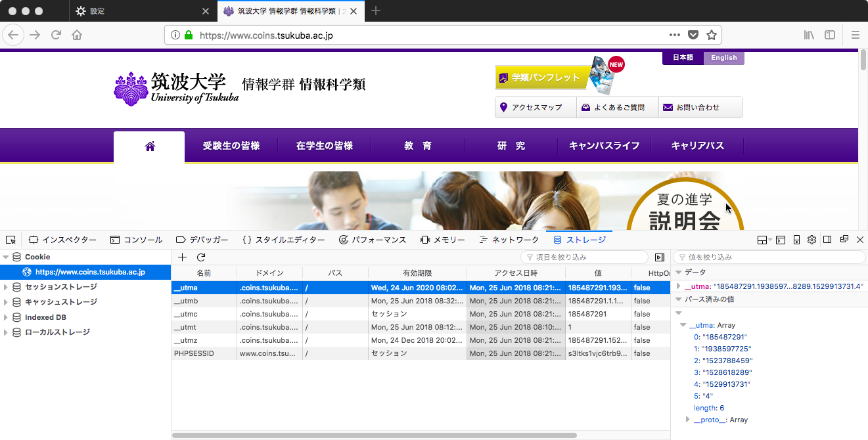The width and height of the screenshot is (868, 440).
Task: Select 日本語 language button
Action: pyautogui.click(x=683, y=58)
